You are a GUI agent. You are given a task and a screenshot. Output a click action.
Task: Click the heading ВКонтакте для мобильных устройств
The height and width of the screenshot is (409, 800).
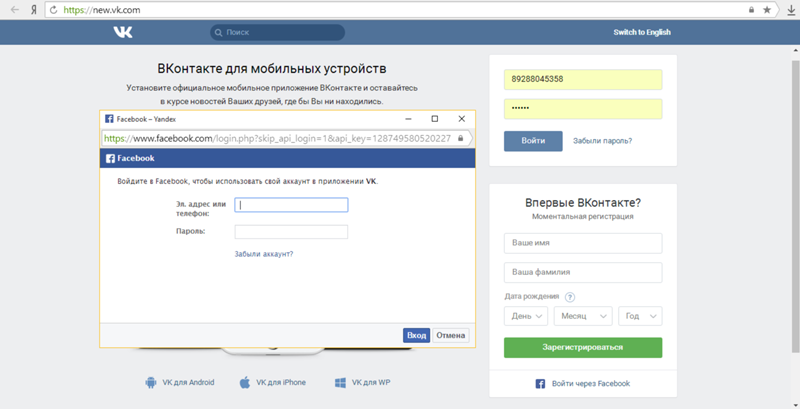271,69
